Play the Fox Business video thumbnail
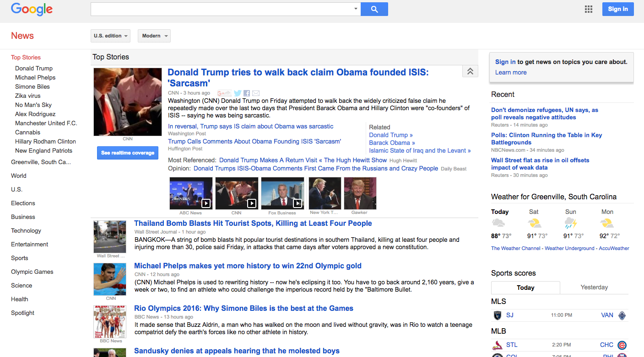This screenshot has height=357, width=644. 282,193
